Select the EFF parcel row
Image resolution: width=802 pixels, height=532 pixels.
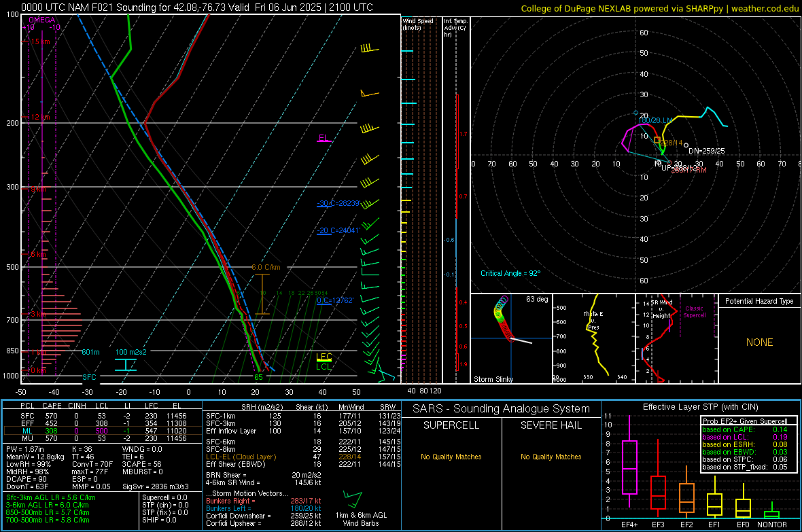click(103, 423)
